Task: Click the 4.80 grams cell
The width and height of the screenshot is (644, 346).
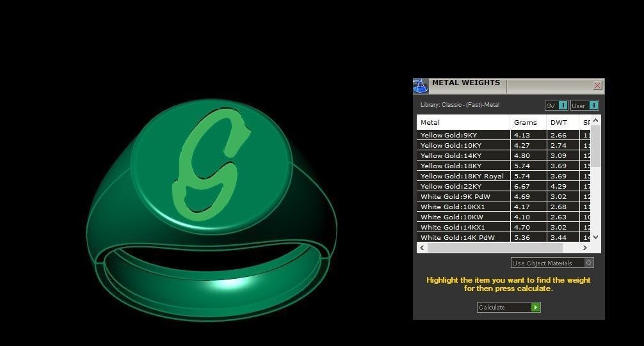Action: pyautogui.click(x=528, y=155)
